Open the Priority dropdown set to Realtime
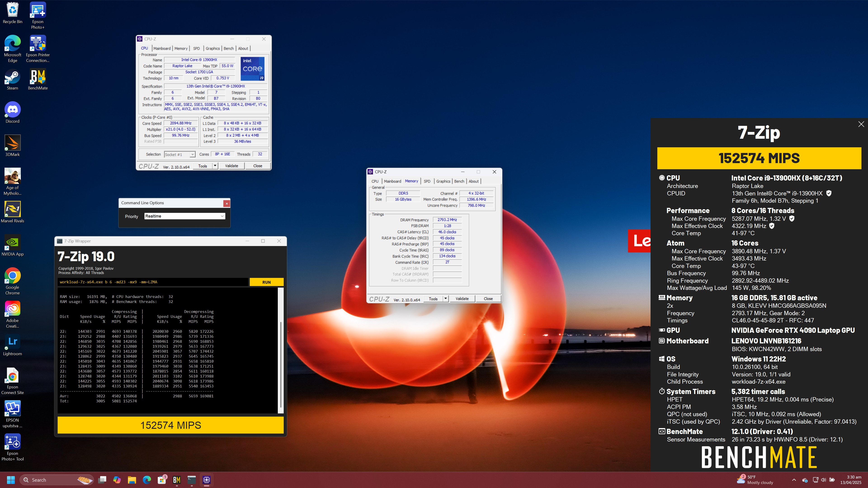868x488 pixels. [x=185, y=216]
